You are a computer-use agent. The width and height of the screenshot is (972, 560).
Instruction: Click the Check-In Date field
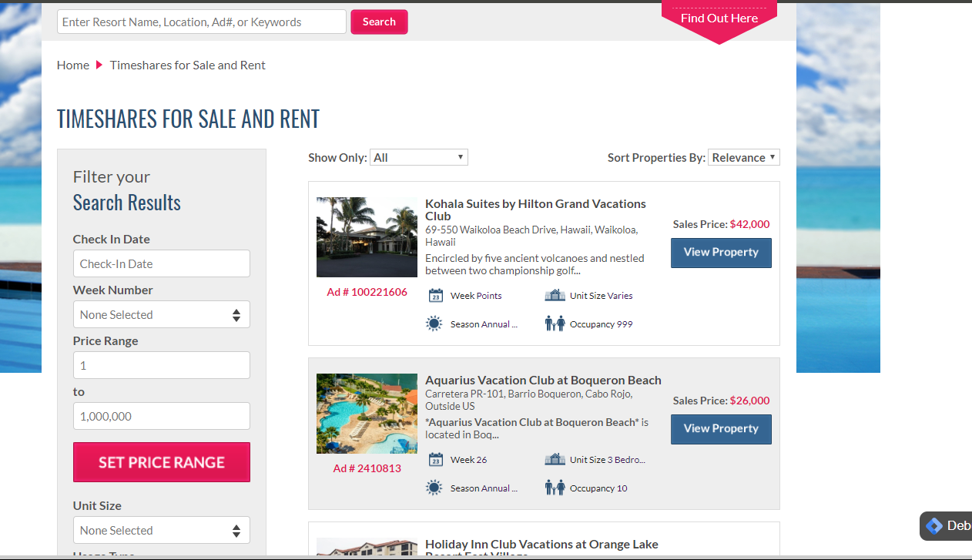(x=162, y=263)
